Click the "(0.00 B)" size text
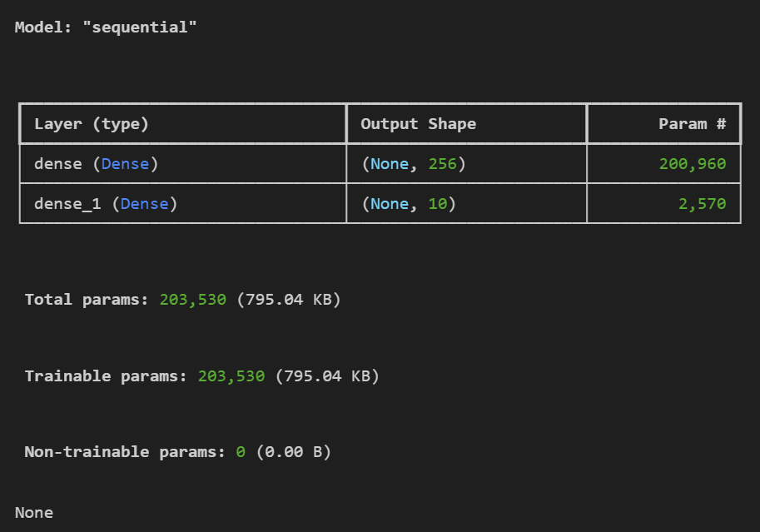The image size is (760, 532). (293, 452)
